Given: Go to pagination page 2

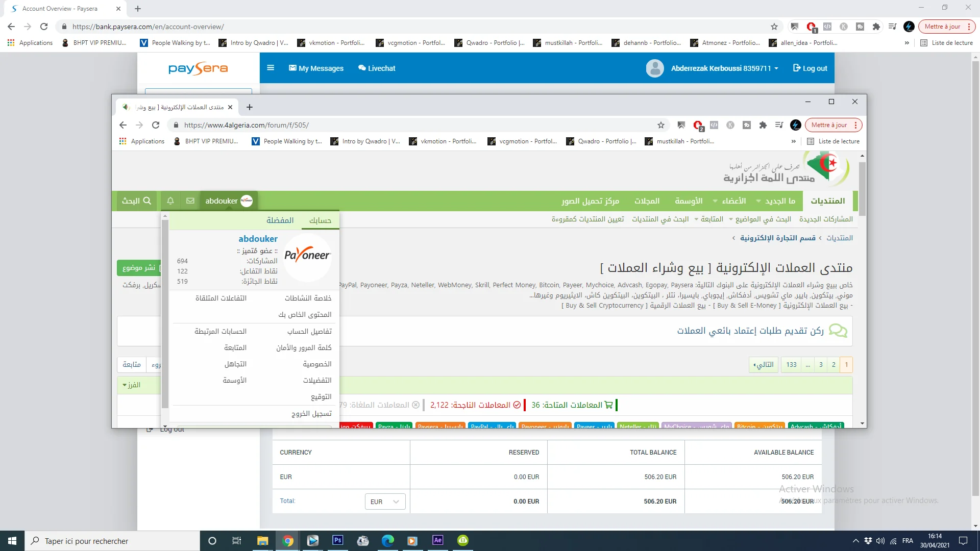Looking at the screenshot, I should click(834, 365).
